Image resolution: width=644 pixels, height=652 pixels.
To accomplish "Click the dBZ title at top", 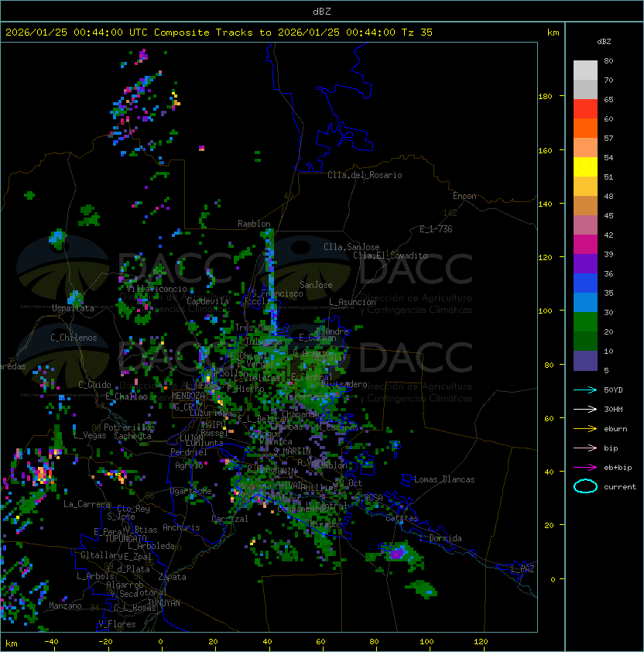I will tap(322, 11).
